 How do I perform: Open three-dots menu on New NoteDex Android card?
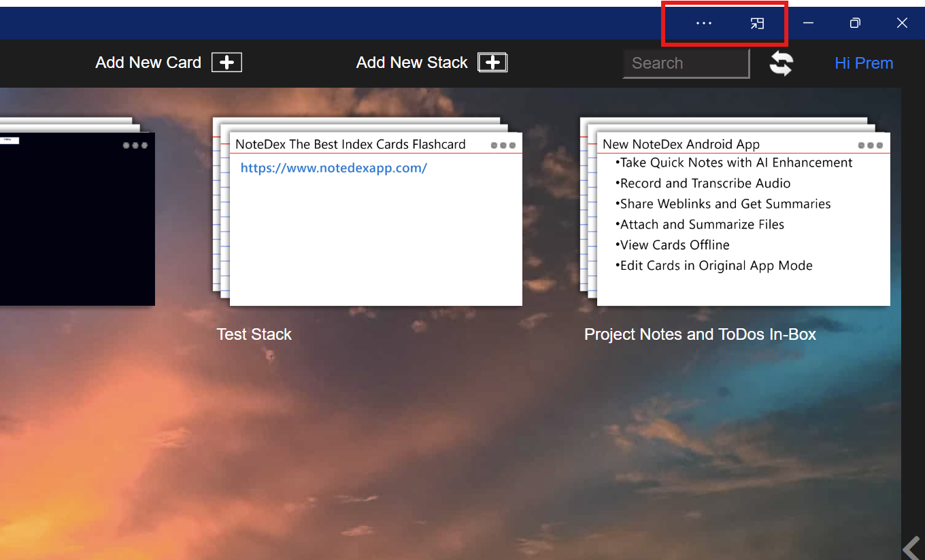871,145
